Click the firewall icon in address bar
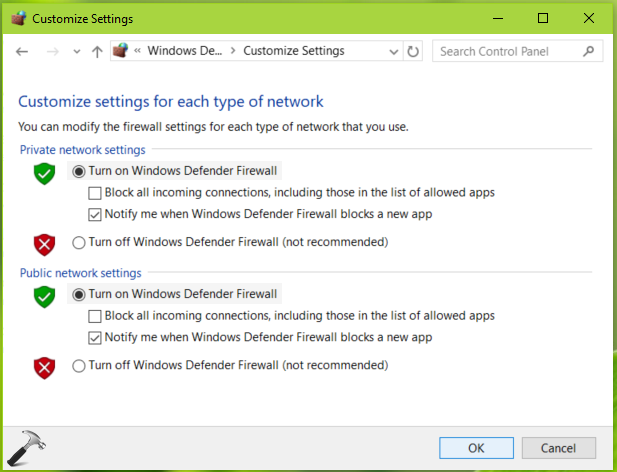Viewport: 617px width, 472px height. [x=120, y=51]
